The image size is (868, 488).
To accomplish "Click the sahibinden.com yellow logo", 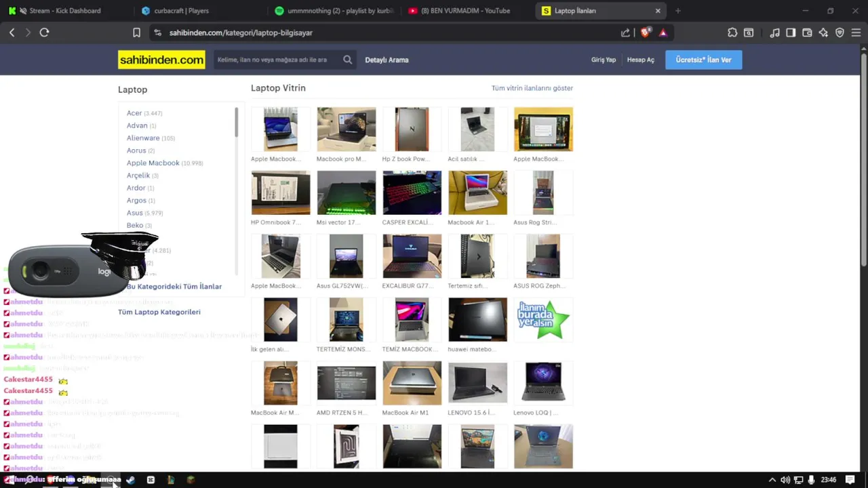I will (x=161, y=60).
